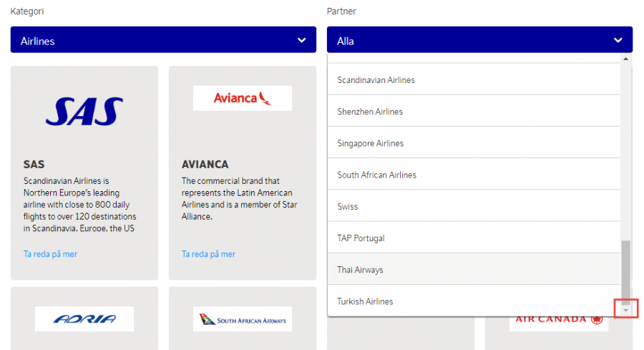Click the Avianca logo image
644x350 pixels.
click(x=243, y=98)
